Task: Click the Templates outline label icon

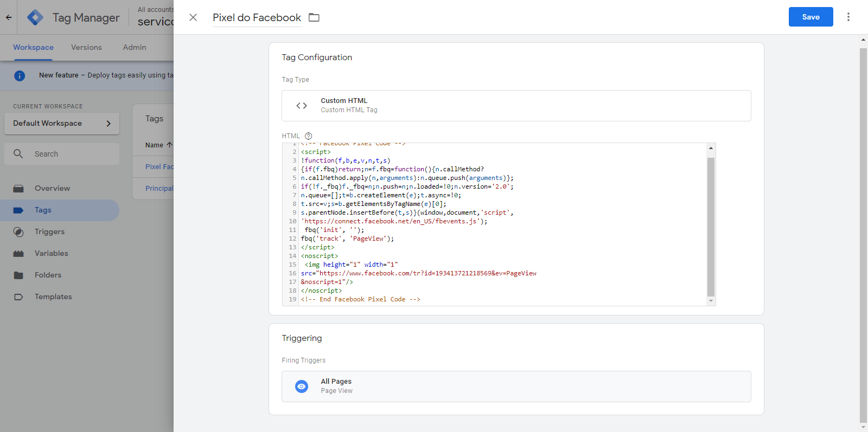Action: [18, 297]
